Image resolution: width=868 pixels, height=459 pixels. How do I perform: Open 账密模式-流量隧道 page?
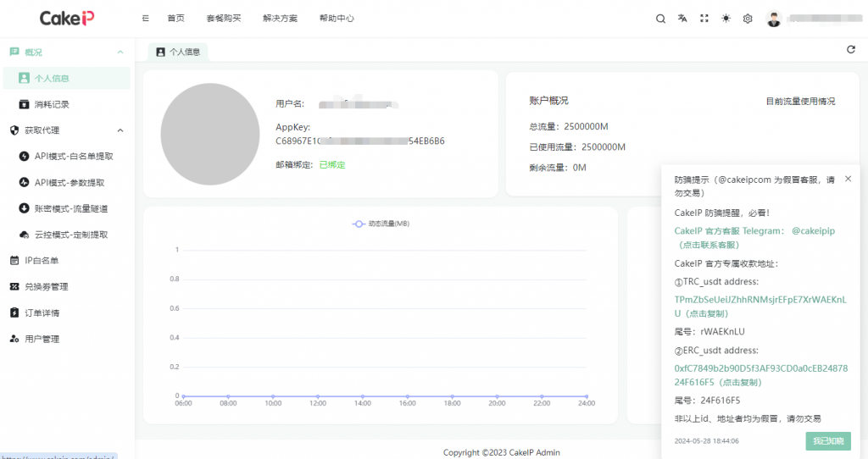pyautogui.click(x=71, y=208)
